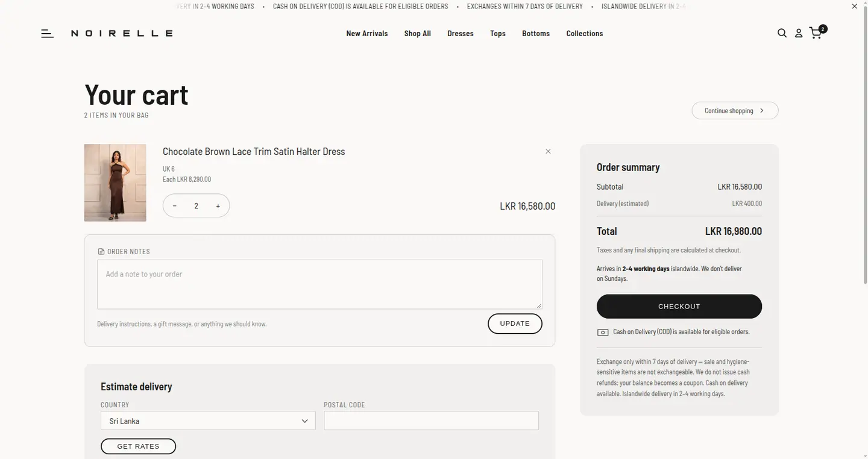Increase dress quantity with plus
Viewport: 868px width, 459px height.
click(x=218, y=206)
